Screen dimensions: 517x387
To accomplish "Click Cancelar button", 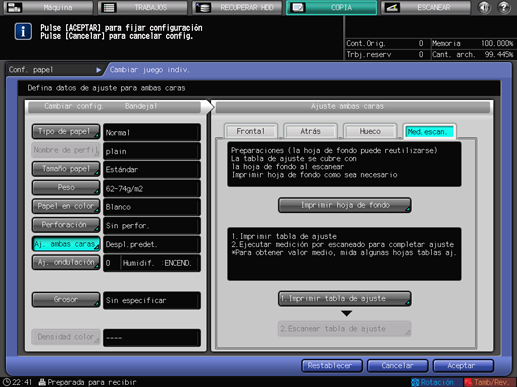I will (x=397, y=366).
